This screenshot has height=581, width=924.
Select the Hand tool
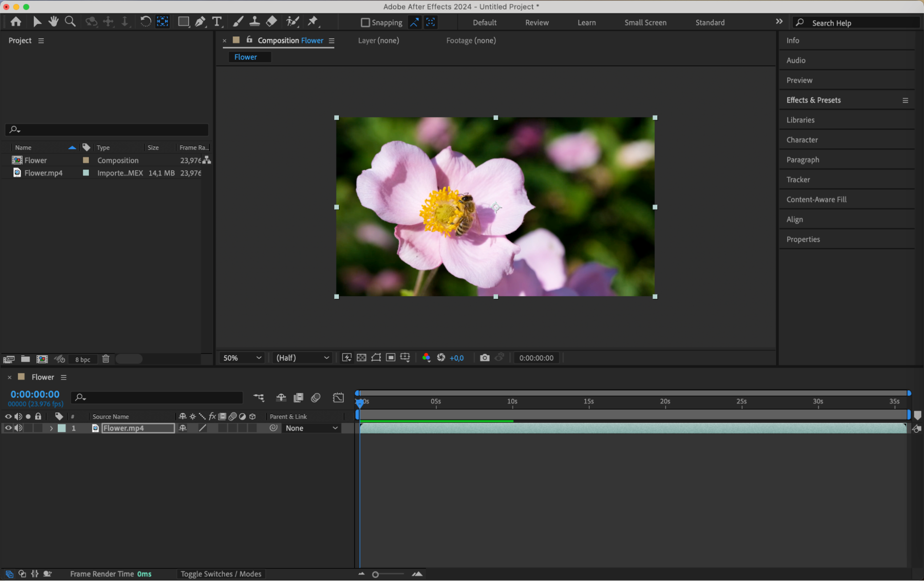54,21
